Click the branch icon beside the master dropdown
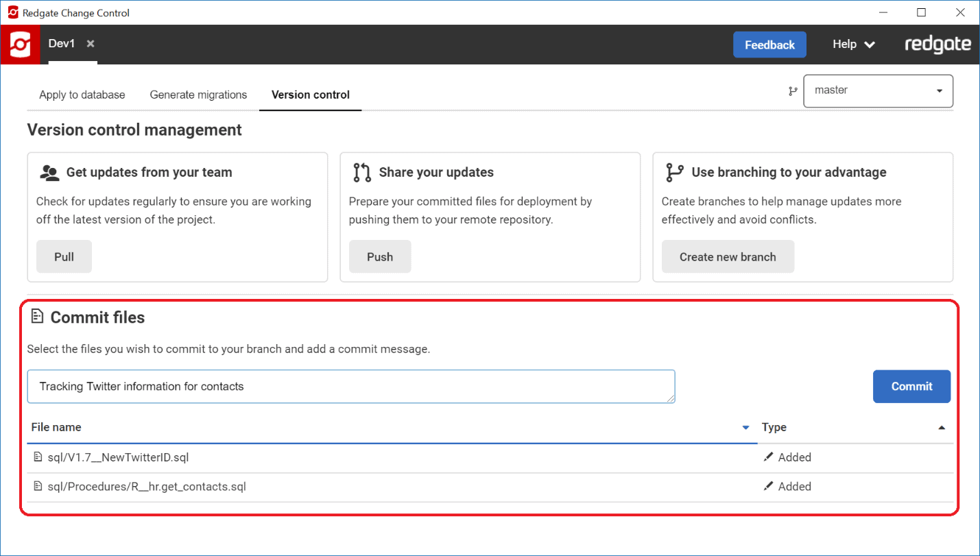The height and width of the screenshot is (556, 980). pos(793,90)
